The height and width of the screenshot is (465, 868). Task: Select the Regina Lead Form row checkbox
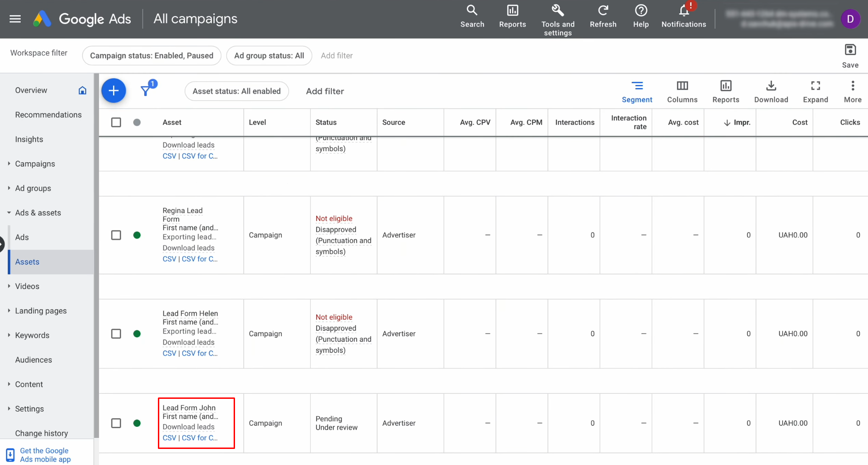[116, 235]
